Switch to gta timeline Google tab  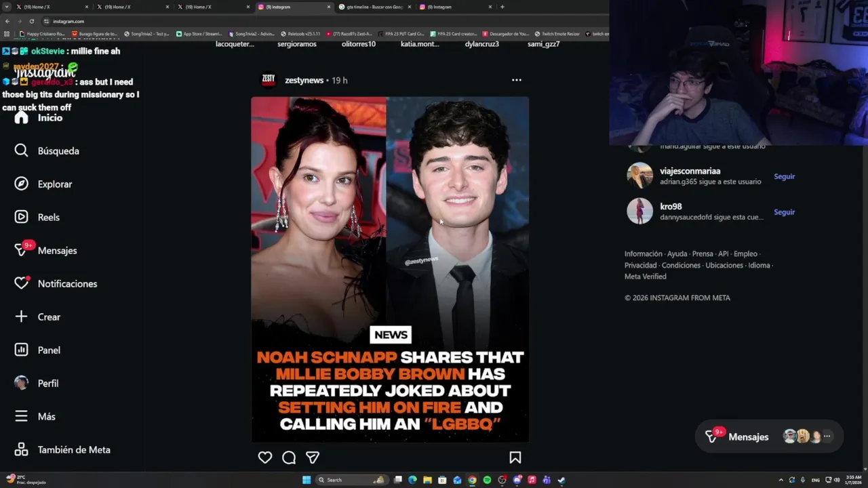[x=375, y=7]
